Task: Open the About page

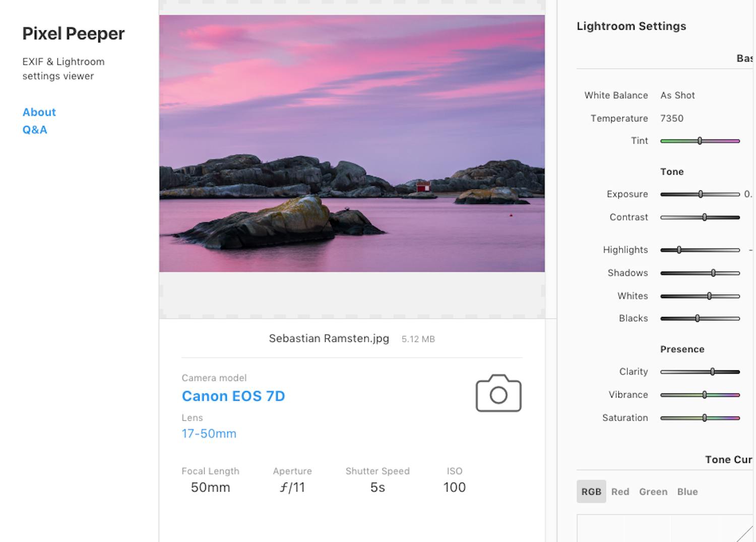Action: (x=39, y=112)
